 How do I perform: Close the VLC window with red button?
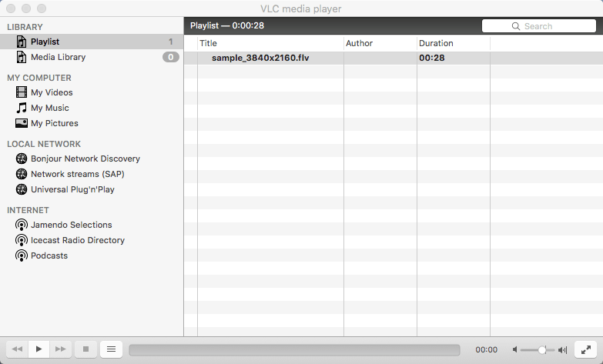11,8
